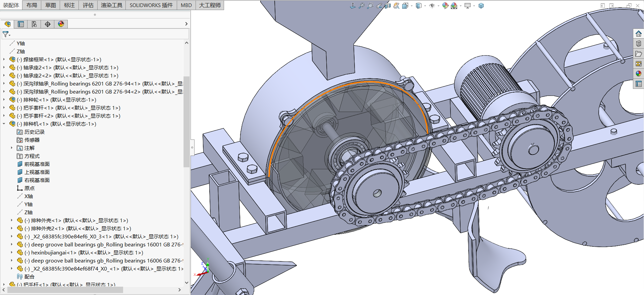Click the Edit Appearance icon
The width and height of the screenshot is (644, 295).
pos(445,6)
